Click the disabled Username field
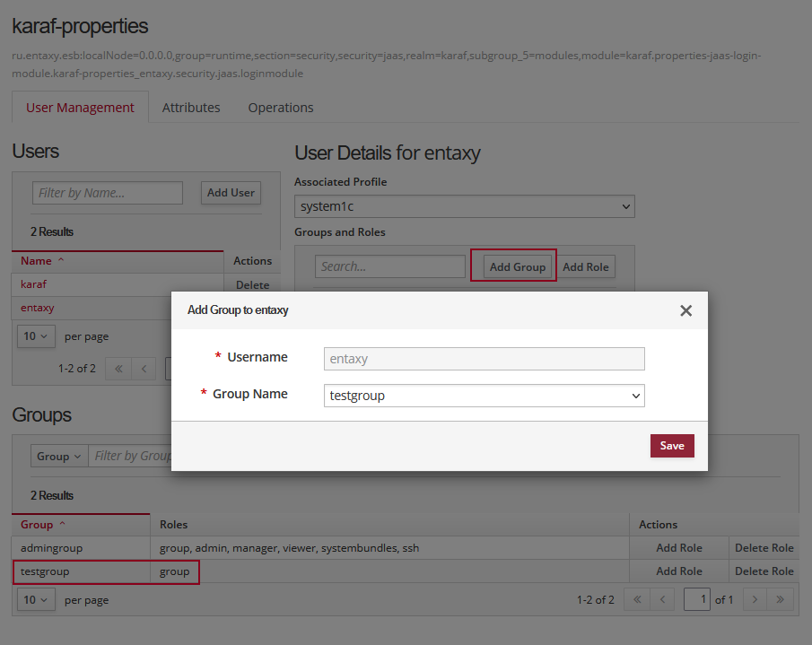This screenshot has height=645, width=812. click(x=484, y=359)
